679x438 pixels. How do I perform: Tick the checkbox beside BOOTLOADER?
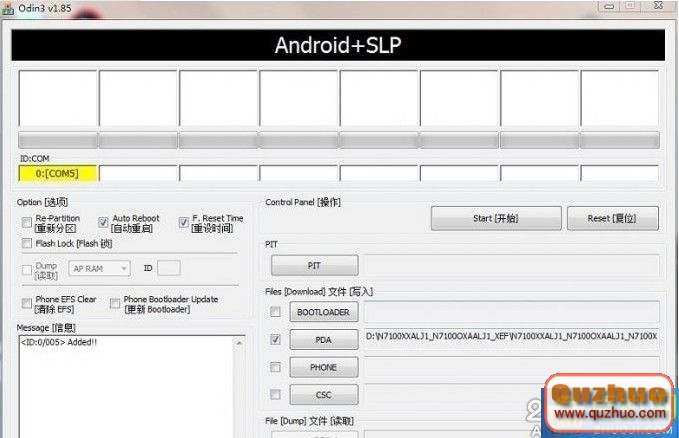[x=275, y=312]
